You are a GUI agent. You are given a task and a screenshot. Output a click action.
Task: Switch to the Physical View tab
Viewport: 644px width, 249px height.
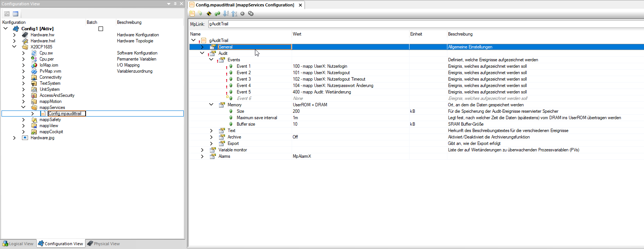click(103, 244)
